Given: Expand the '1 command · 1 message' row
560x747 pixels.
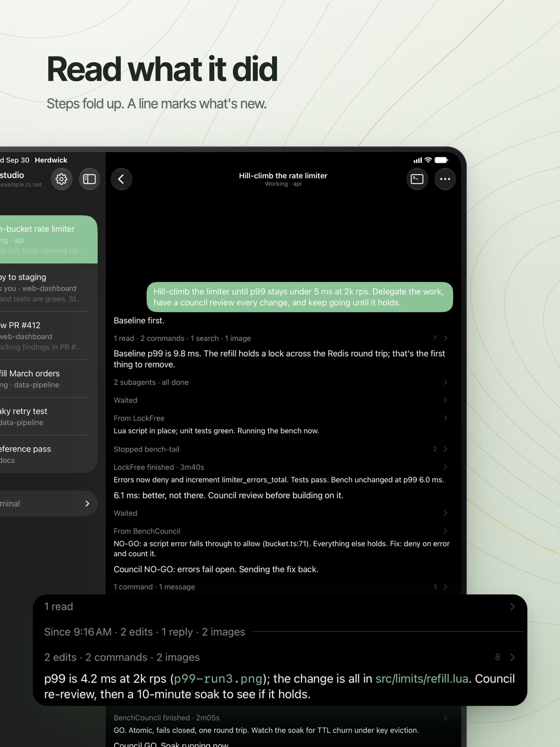Looking at the screenshot, I should (281, 587).
